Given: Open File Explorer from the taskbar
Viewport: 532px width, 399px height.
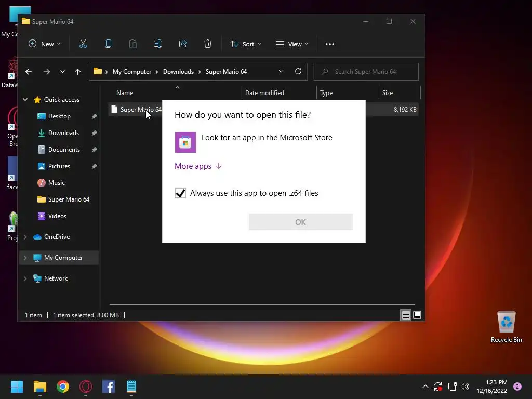Looking at the screenshot, I should click(39, 387).
